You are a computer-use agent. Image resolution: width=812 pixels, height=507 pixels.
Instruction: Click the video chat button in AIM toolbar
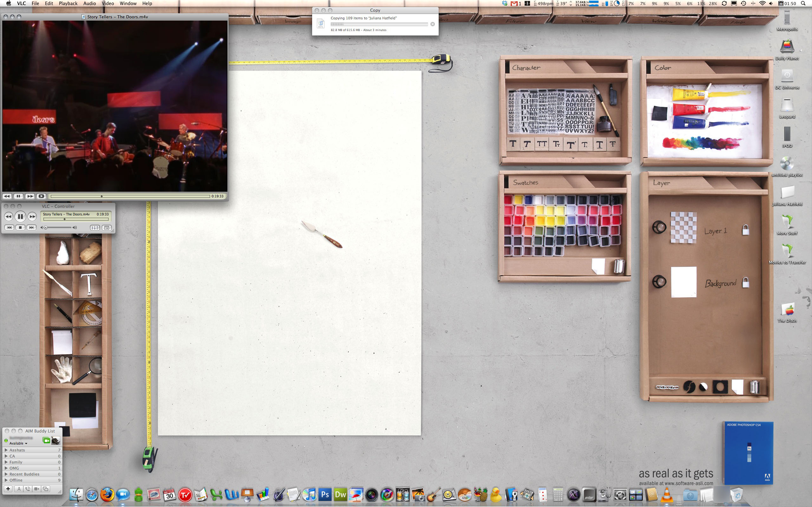point(36,489)
